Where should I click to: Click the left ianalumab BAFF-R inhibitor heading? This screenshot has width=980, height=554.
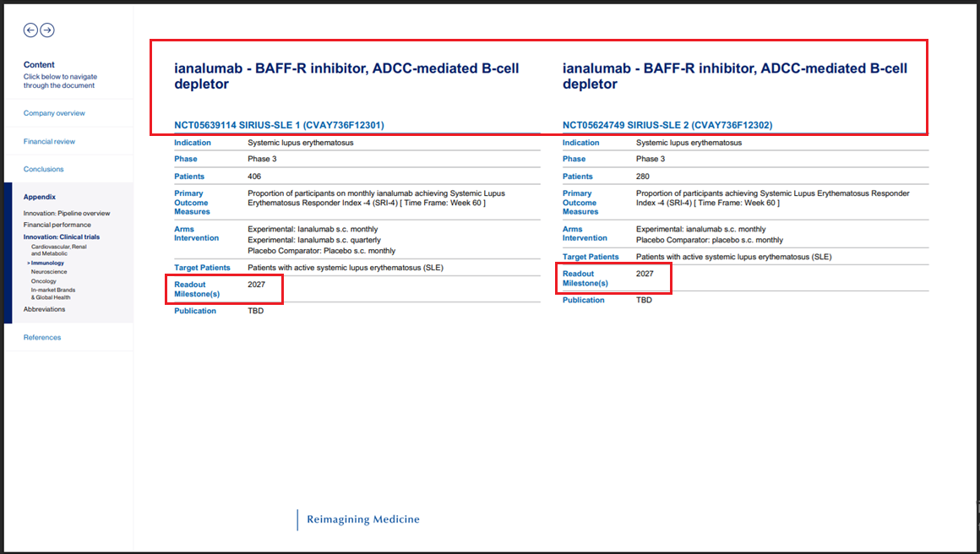coord(346,76)
